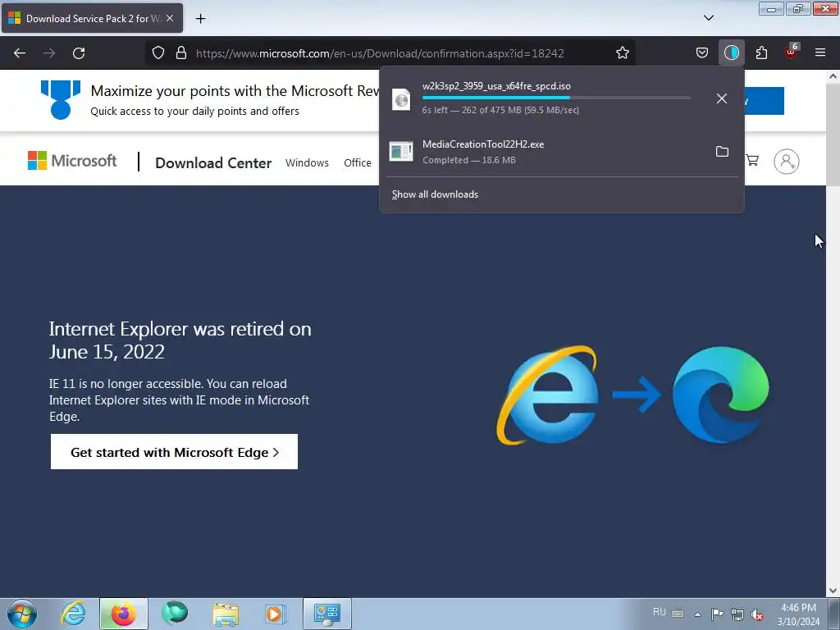This screenshot has width=840, height=630.
Task: List all tabs dropdown arrow
Action: pyautogui.click(x=708, y=18)
